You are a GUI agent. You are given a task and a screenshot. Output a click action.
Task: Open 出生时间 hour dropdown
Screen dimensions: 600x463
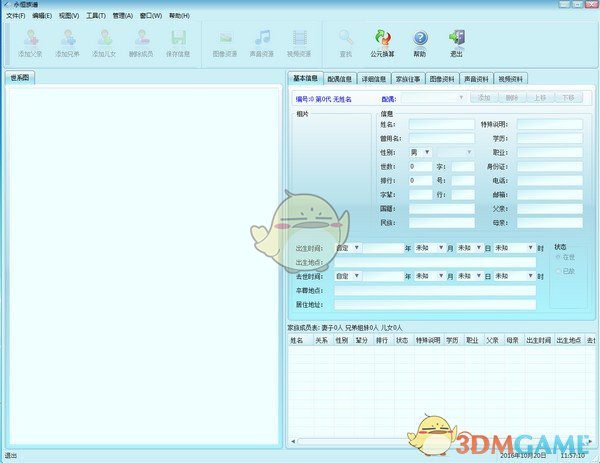[514, 248]
